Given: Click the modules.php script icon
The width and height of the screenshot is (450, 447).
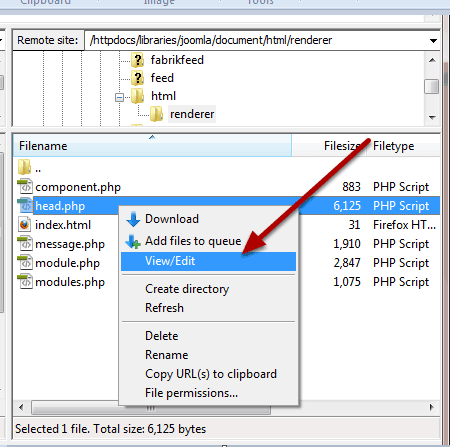Looking at the screenshot, I should coord(25,282).
